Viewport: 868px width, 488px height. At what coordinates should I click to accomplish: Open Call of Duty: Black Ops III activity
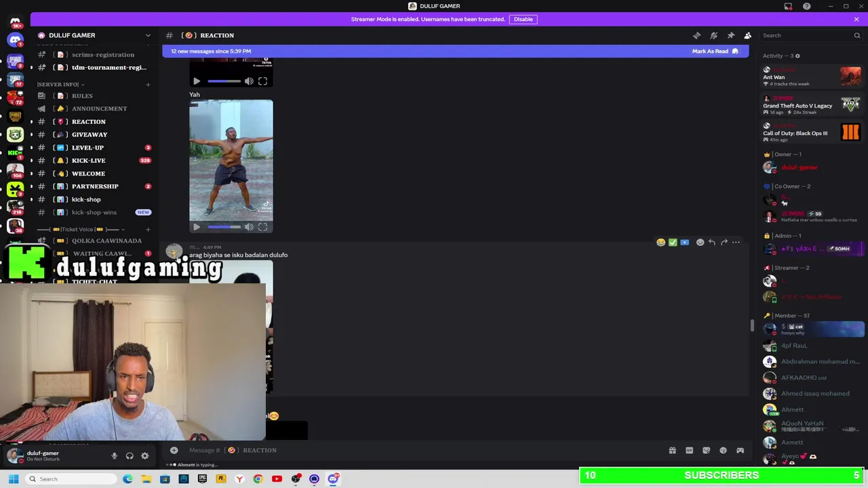(x=812, y=132)
